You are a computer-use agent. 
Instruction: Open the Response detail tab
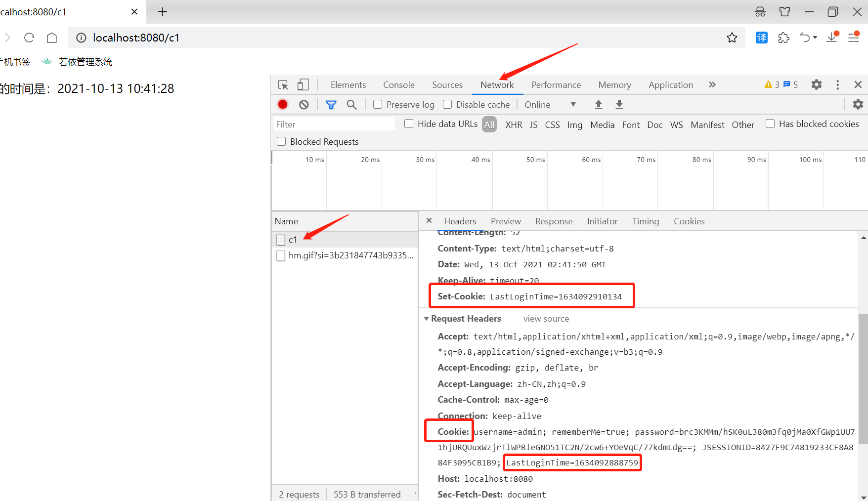click(x=554, y=221)
